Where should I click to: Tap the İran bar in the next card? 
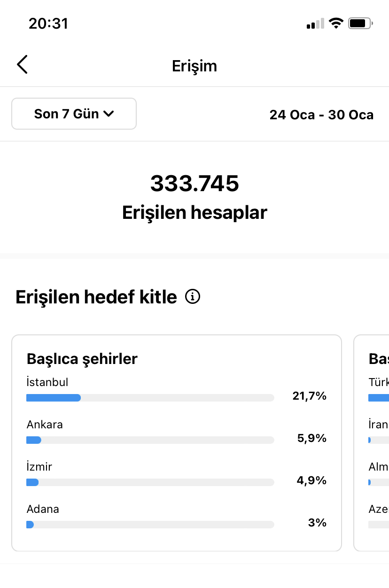(x=379, y=440)
